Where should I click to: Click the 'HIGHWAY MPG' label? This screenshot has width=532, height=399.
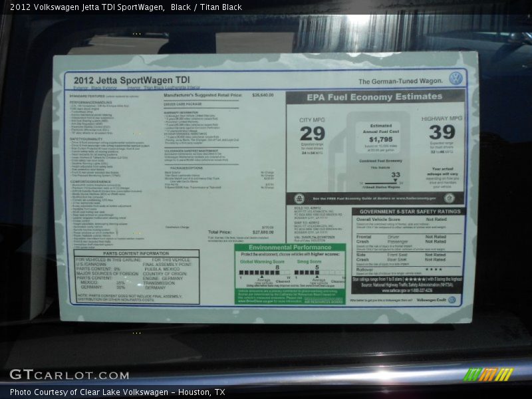click(442, 118)
